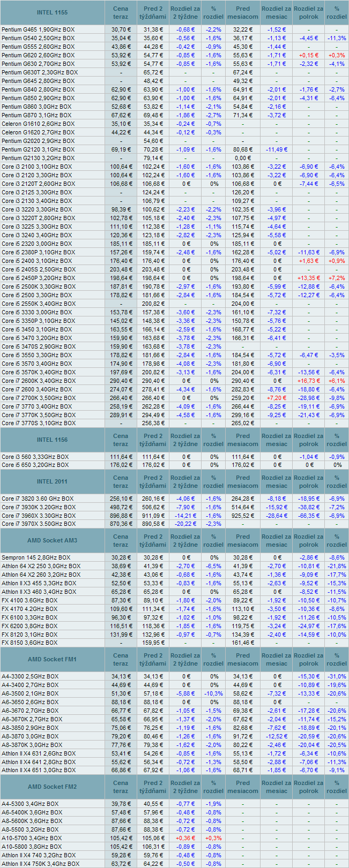
Task: Click row label 'FX 4100 3.6GHz BOX'
Action: (29, 600)
